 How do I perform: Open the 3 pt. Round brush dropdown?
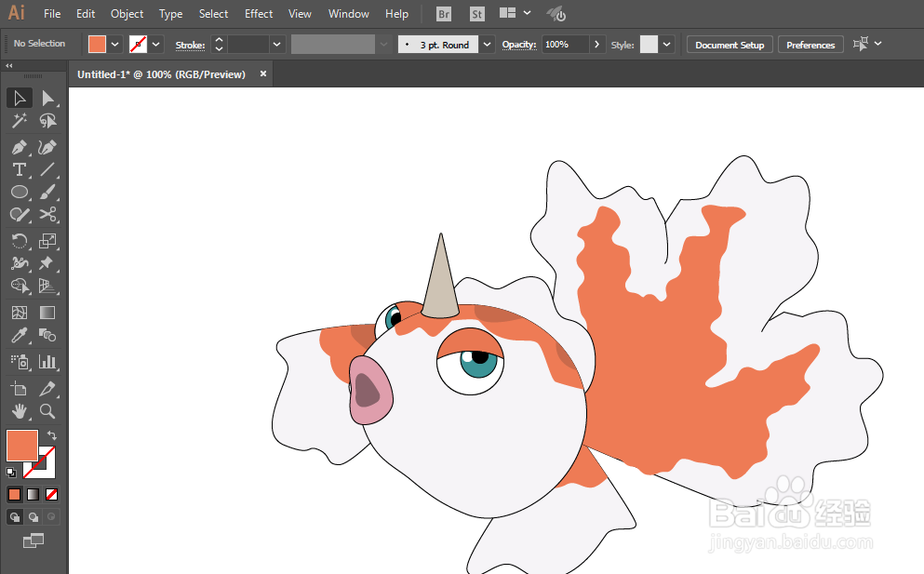[x=487, y=45]
